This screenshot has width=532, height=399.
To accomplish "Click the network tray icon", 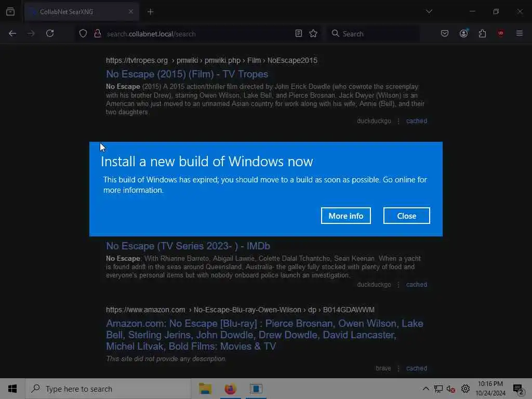I will (x=438, y=389).
